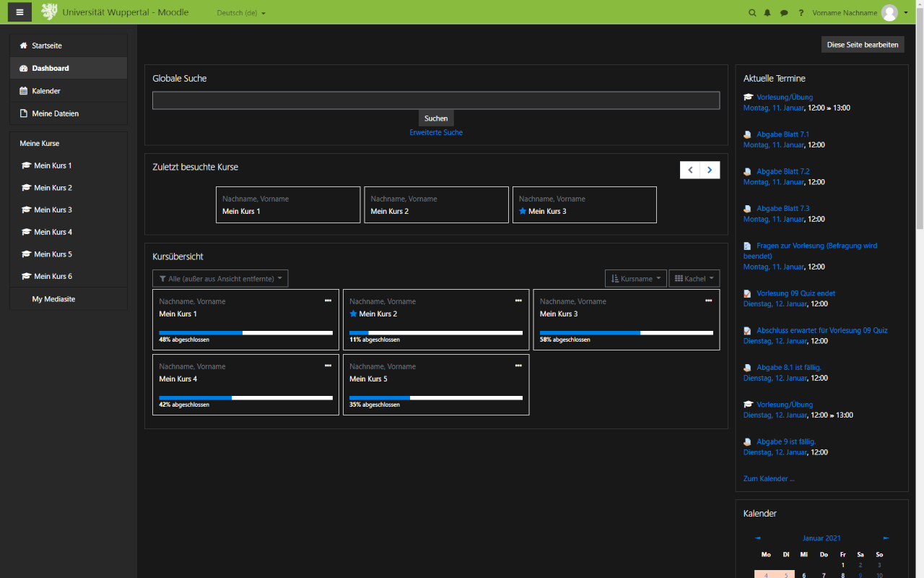Open the three-dot menu of Mein Kurs 2 card
924x578 pixels.
[x=518, y=301]
